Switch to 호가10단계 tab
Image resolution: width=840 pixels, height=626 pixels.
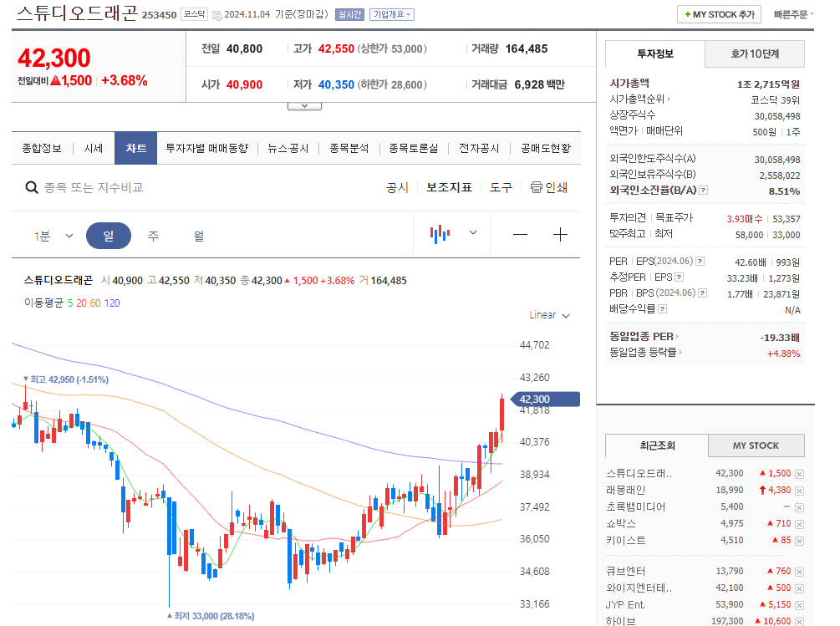755,53
